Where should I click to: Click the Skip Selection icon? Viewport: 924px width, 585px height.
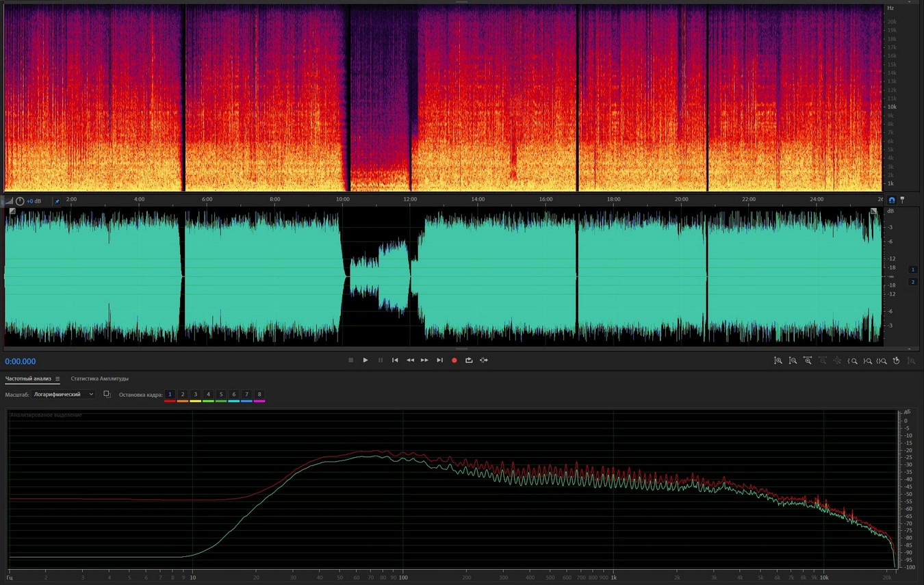pos(484,360)
